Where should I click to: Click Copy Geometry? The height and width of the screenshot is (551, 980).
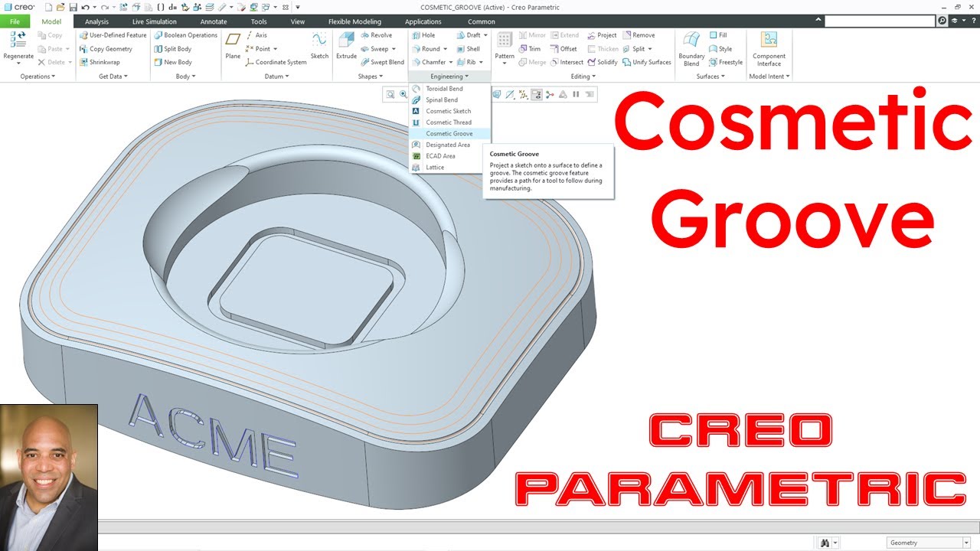click(106, 49)
